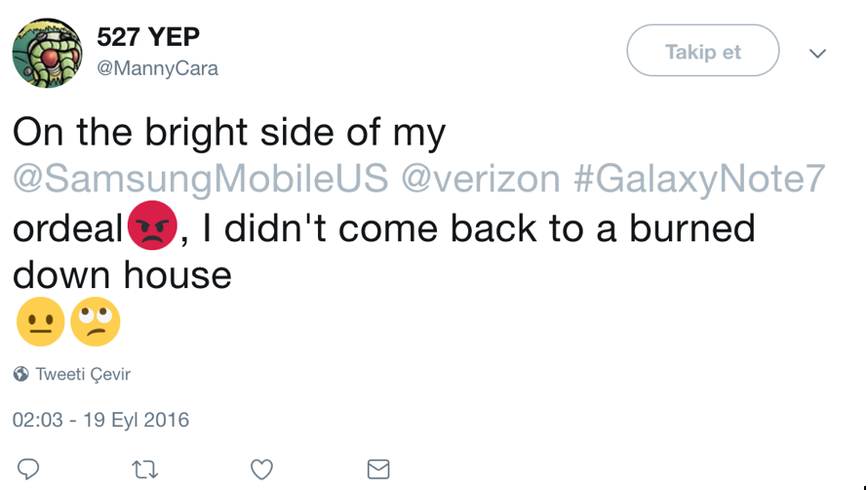
Task: Click the red angry face emoji
Action: (152, 225)
